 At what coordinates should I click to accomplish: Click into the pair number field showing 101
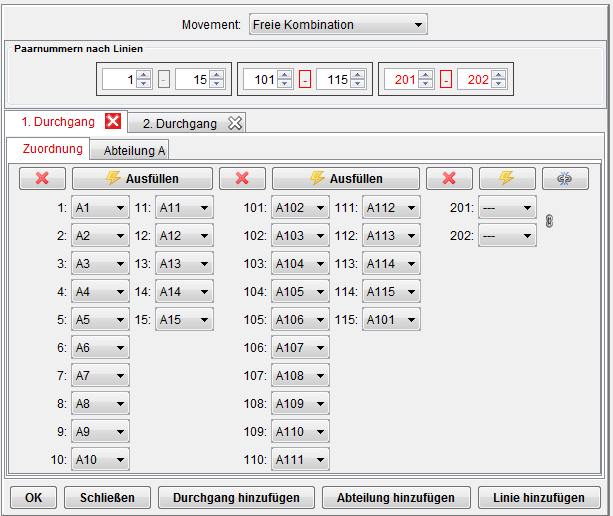(x=259, y=79)
